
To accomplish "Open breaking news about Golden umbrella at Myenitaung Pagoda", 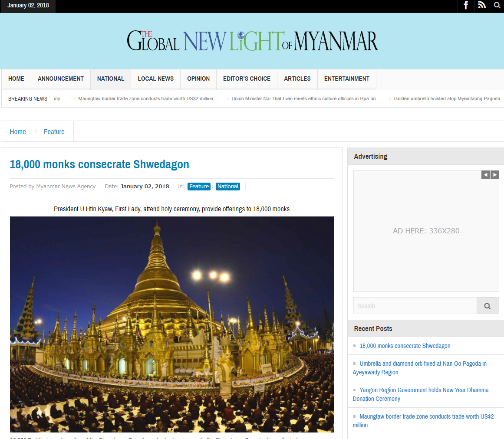I will tap(447, 98).
